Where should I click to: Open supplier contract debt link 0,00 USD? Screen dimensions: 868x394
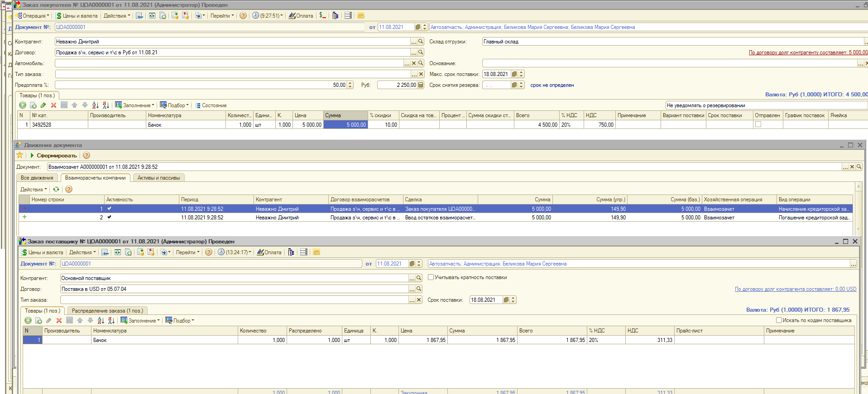click(796, 289)
